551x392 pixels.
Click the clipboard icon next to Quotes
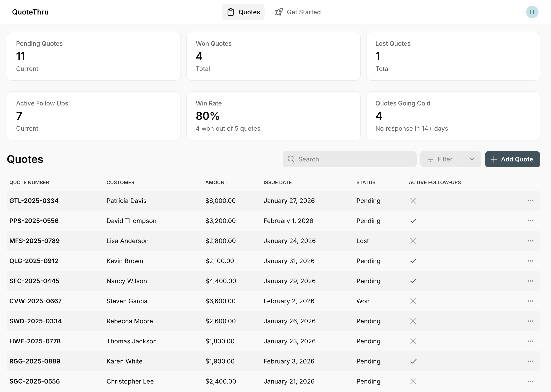pos(231,12)
